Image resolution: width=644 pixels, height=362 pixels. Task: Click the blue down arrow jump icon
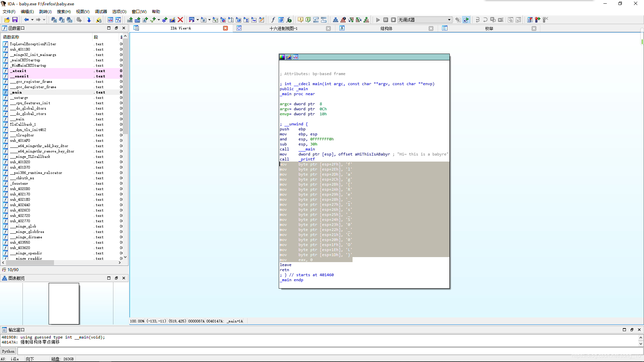(89, 20)
